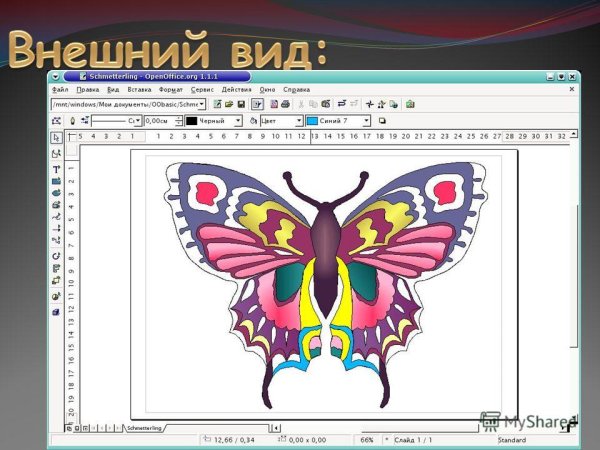Image resolution: width=600 pixels, height=450 pixels.
Task: Open the line color Черный dropdown
Action: click(238, 121)
